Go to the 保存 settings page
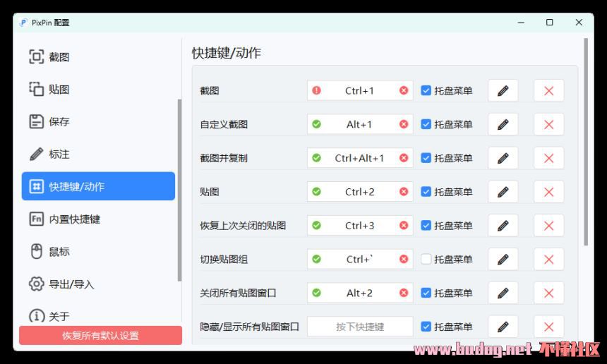 (98, 121)
